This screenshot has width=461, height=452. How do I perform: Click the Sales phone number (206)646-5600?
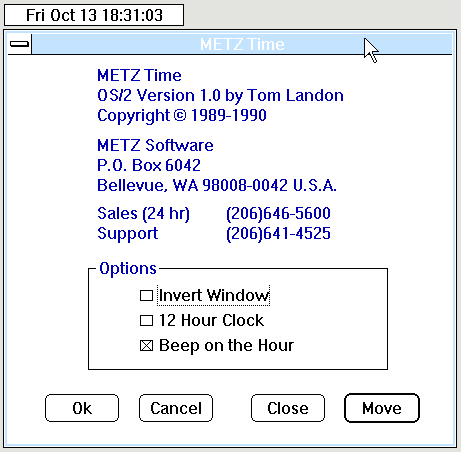[x=278, y=213]
